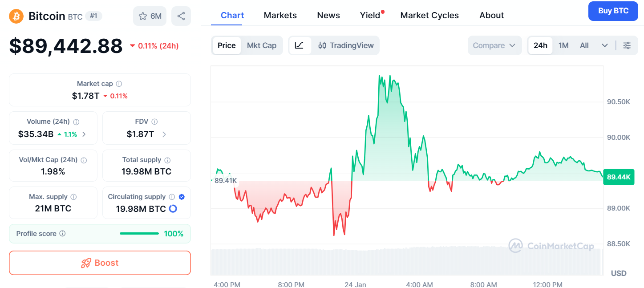The image size is (644, 288).
Task: Expand Volume (24h) details arrow
Action: pyautogui.click(x=84, y=134)
